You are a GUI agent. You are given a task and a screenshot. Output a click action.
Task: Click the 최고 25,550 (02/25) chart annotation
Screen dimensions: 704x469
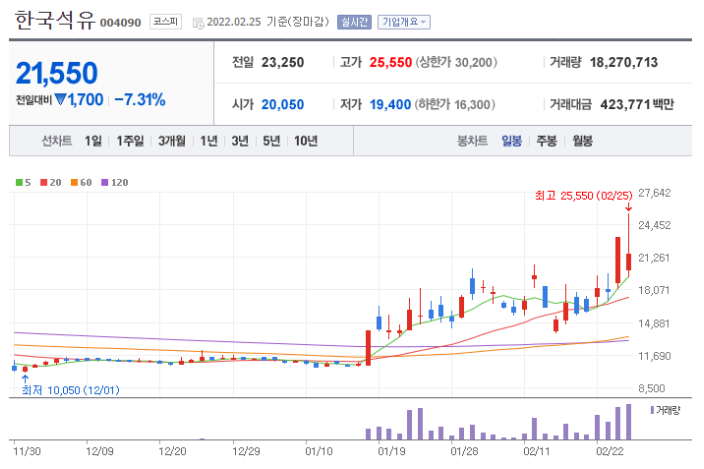coord(583,196)
